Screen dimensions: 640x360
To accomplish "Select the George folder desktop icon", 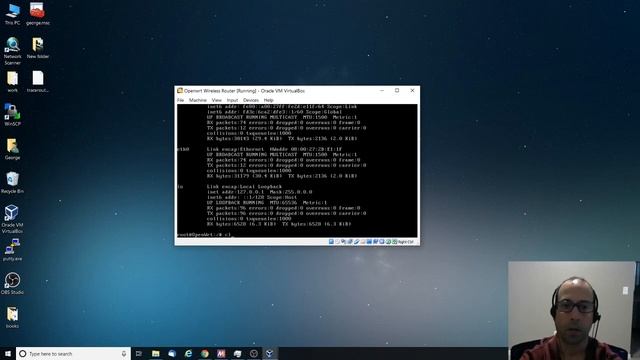I will tap(12, 149).
